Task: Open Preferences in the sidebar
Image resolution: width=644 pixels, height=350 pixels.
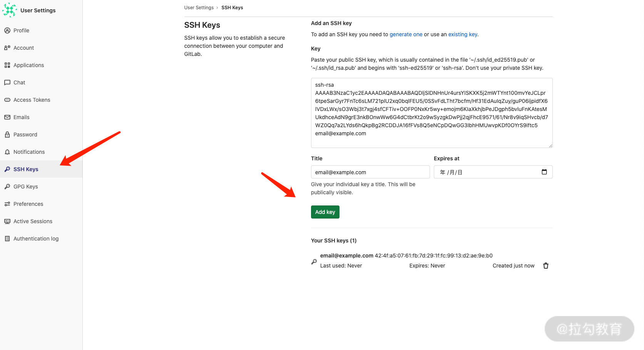Action: point(28,204)
